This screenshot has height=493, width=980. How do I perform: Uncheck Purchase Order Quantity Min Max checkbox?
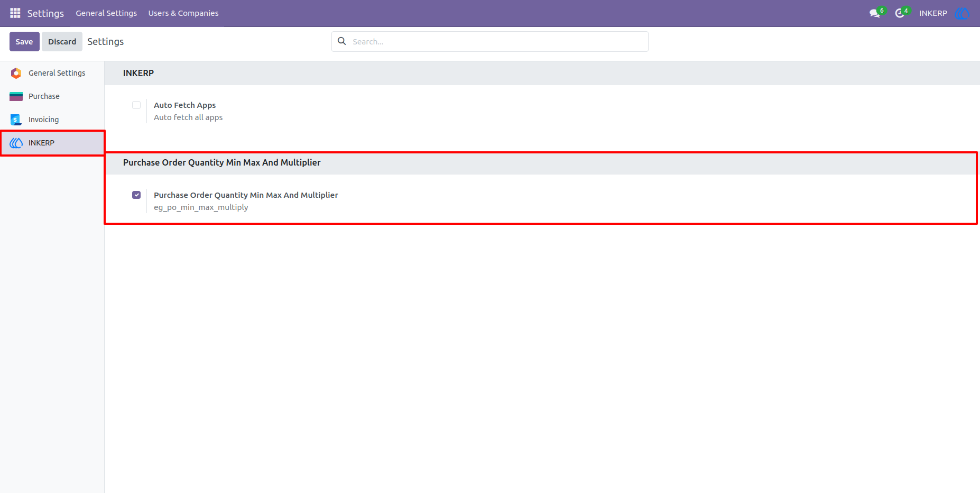(x=136, y=195)
